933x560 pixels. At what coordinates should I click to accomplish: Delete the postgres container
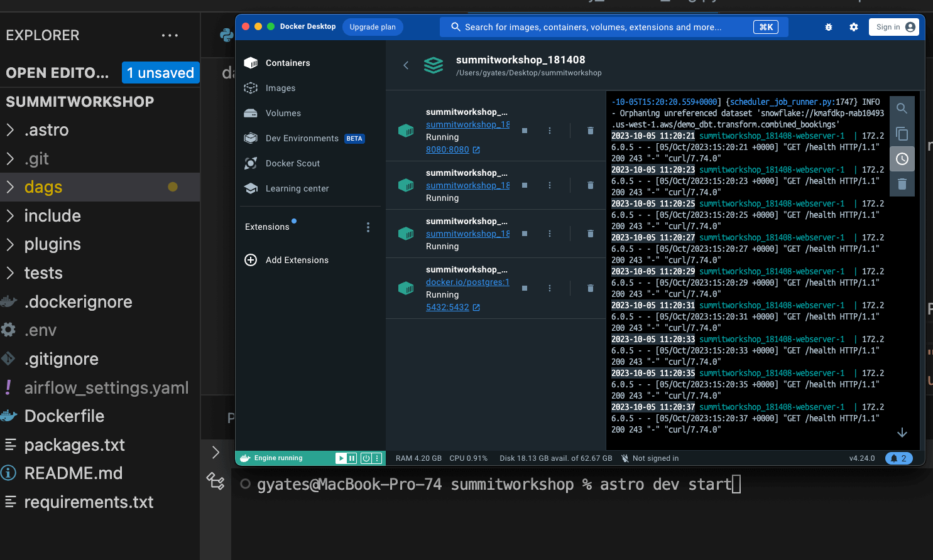(x=590, y=288)
